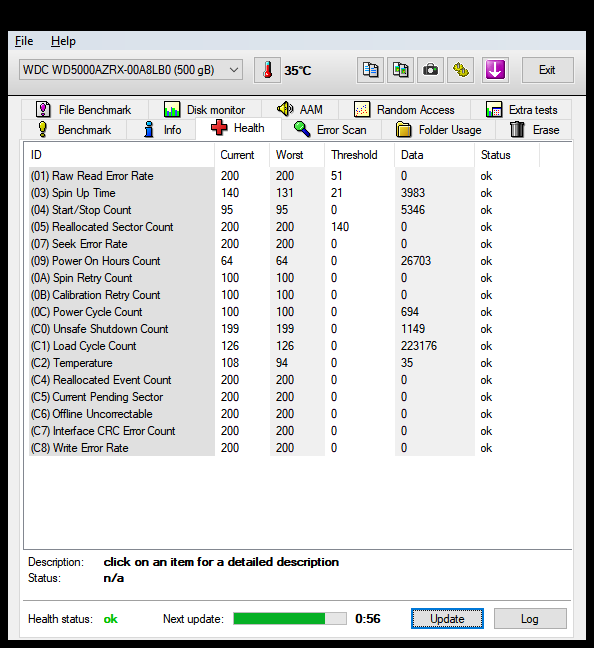
Task: Click the Exit button
Action: point(547,70)
